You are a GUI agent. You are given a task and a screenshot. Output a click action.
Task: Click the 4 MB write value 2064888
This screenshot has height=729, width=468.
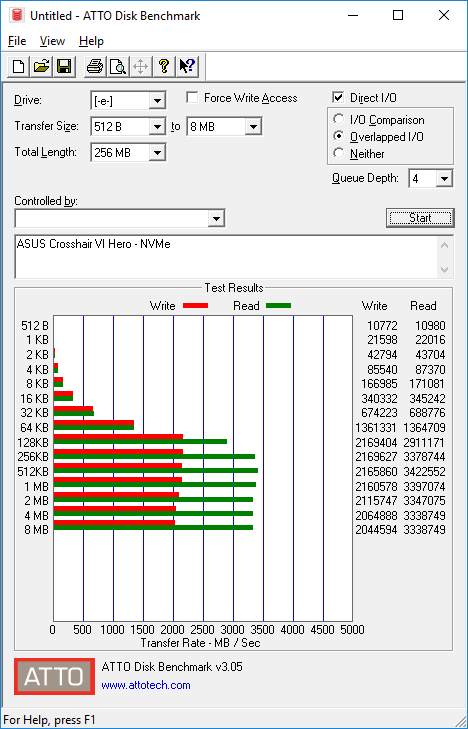coord(376,515)
